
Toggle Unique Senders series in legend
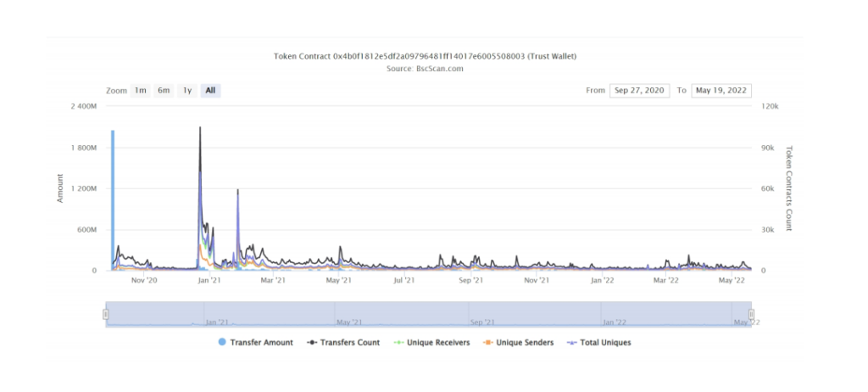click(x=519, y=343)
